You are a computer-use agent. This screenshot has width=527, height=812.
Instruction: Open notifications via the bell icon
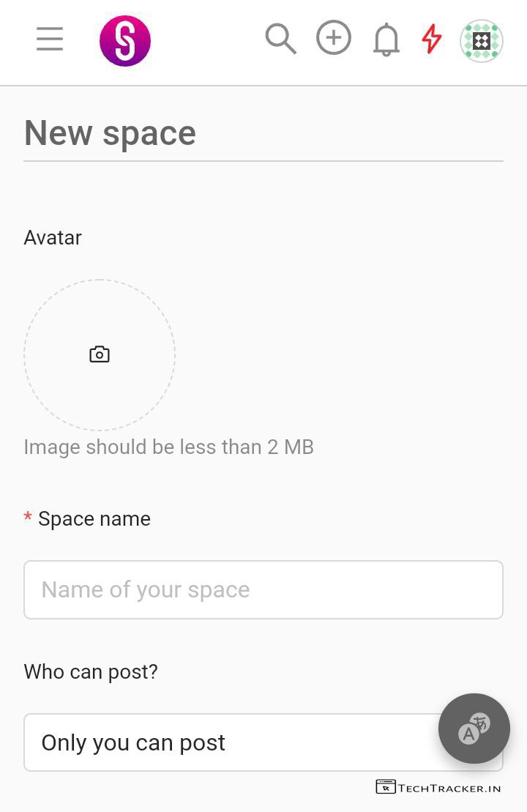coord(386,40)
